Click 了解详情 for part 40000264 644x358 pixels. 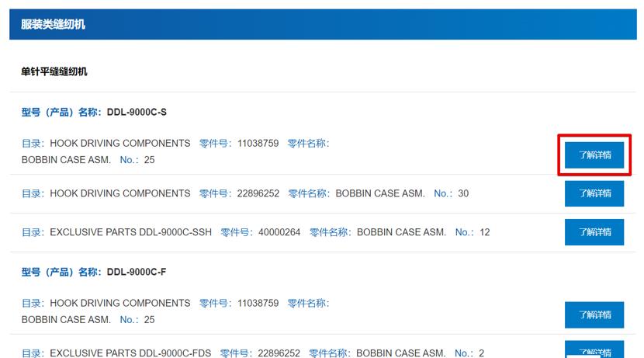coord(594,232)
